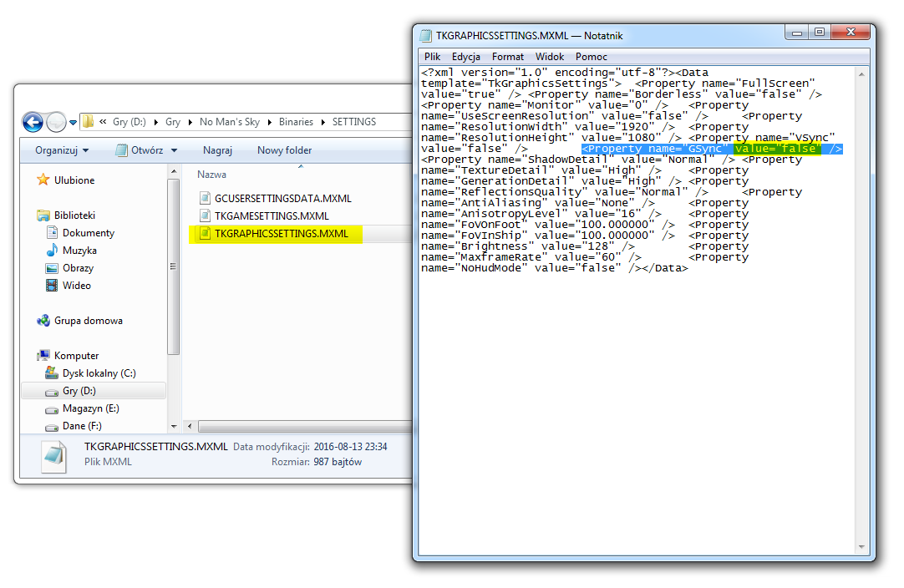Screen dimensions: 904x588
Task: Click the Ulubione star icon
Action: (43, 180)
